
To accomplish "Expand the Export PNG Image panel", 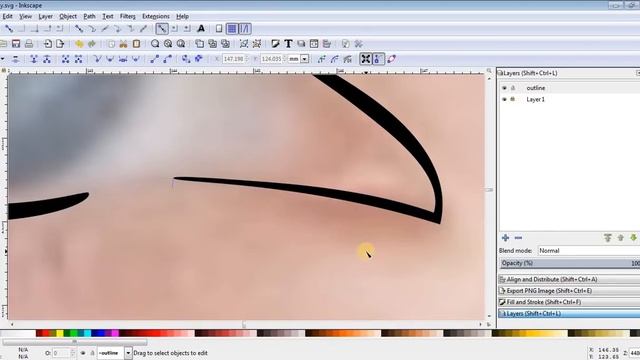I will point(569,291).
